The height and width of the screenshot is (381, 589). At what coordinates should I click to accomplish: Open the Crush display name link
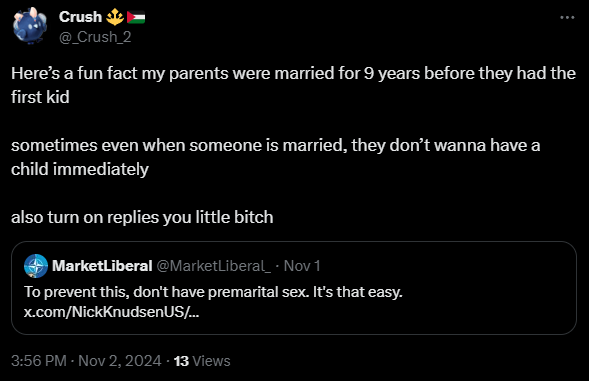coord(80,17)
